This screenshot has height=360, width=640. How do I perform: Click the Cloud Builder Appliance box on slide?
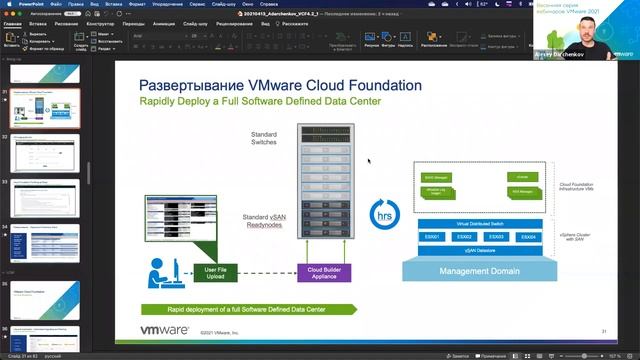pos(324,273)
